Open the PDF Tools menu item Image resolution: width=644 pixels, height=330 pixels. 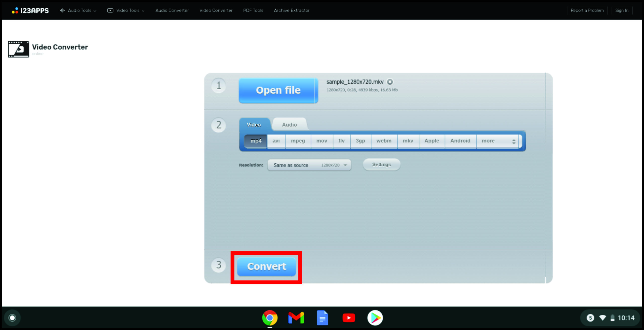point(253,10)
